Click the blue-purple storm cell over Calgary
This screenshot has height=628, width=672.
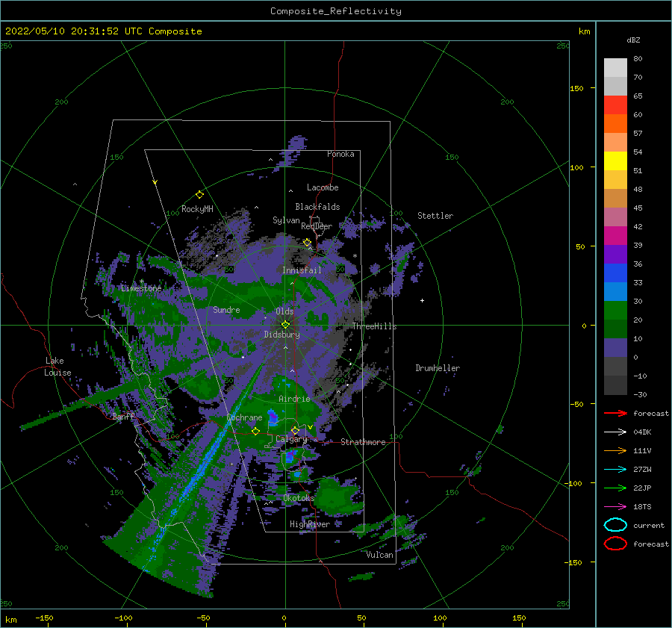coord(291,456)
